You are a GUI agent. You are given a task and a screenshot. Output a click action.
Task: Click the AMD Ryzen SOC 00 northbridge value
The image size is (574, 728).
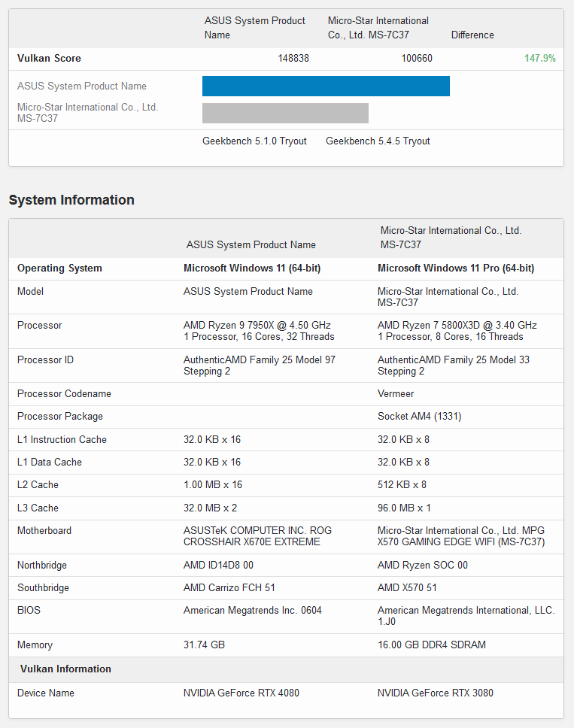click(423, 565)
